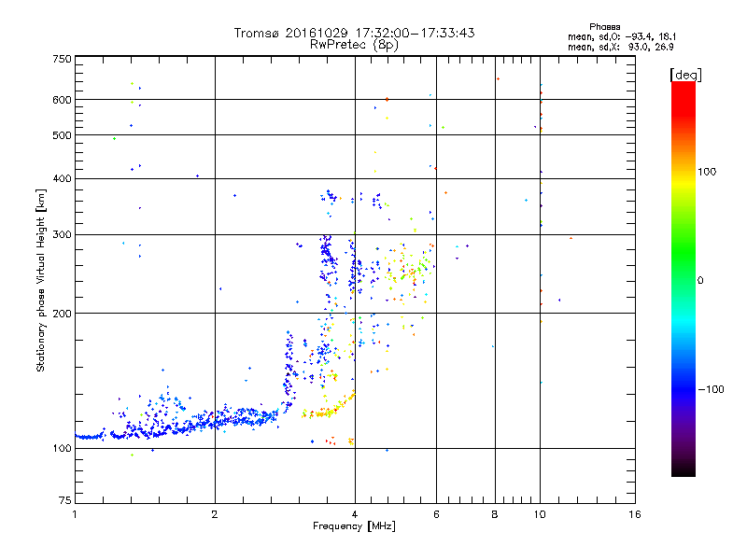Click the '100' colorbar tick label
This screenshot has height=560, width=747.
pyautogui.click(x=707, y=172)
